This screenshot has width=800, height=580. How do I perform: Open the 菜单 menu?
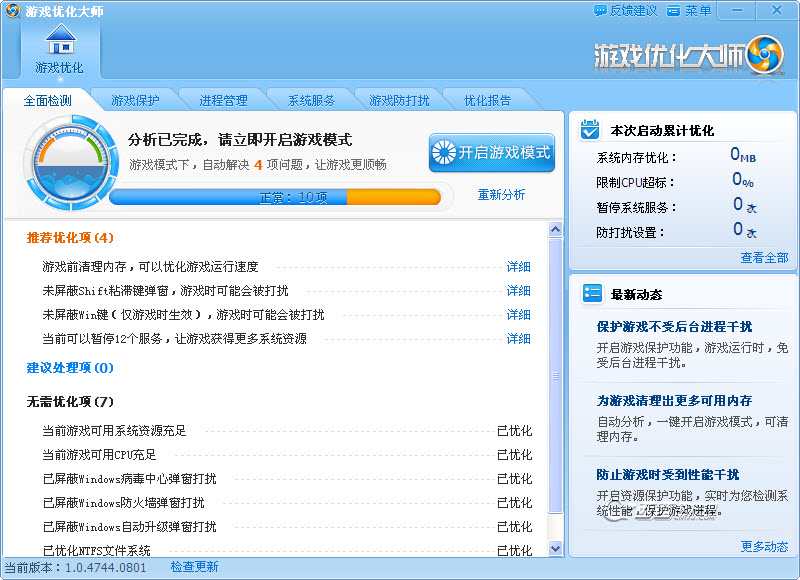point(689,11)
